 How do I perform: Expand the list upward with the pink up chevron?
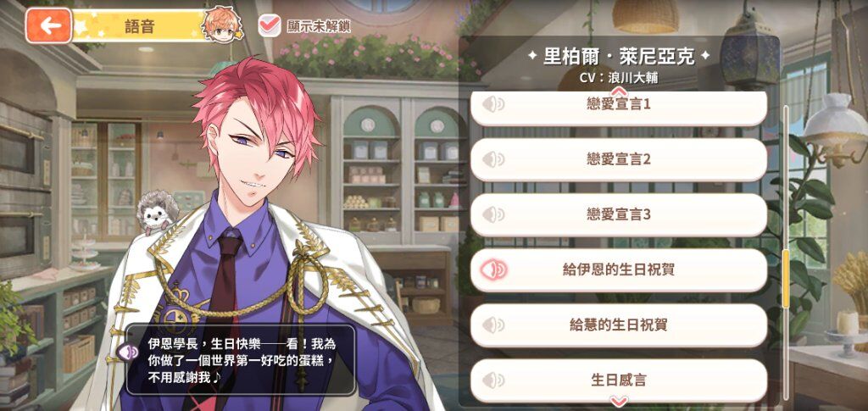(x=618, y=90)
